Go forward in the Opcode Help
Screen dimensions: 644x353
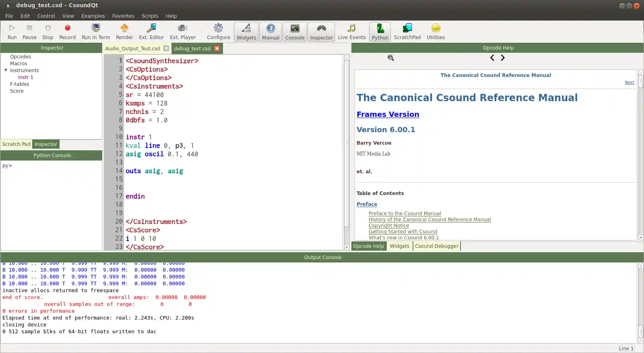[503, 58]
